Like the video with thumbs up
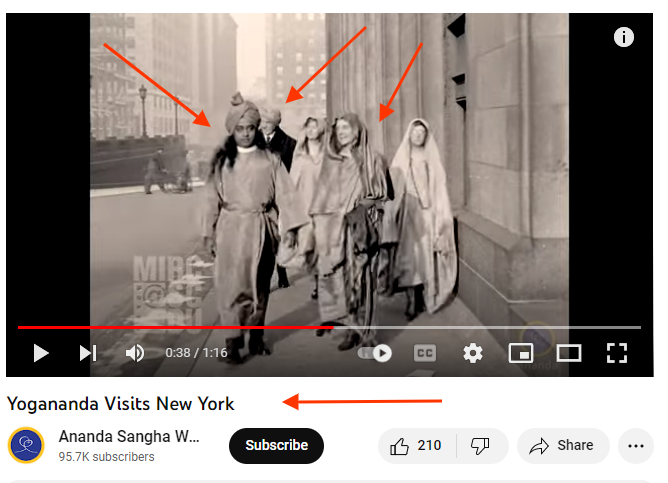The image size is (668, 483). [x=417, y=446]
